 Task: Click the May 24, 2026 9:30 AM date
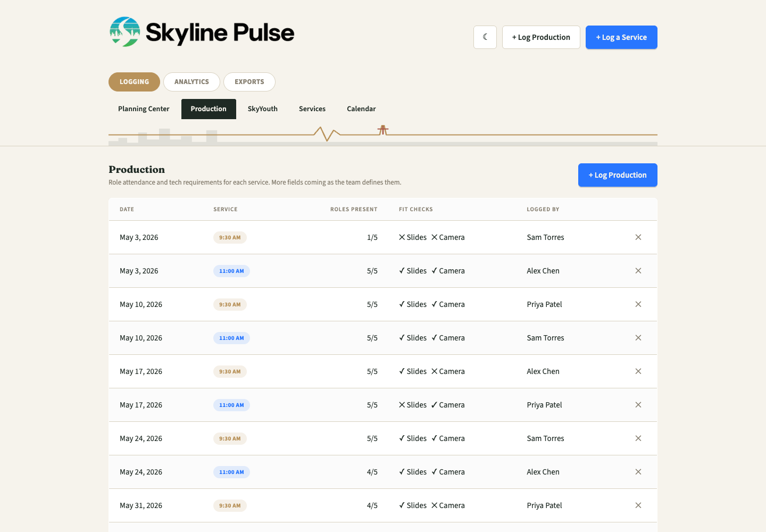pos(141,438)
